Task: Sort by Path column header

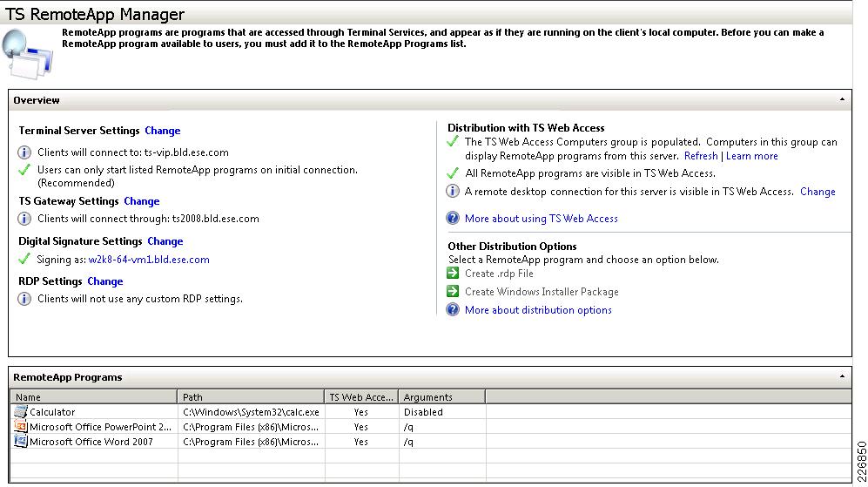Action: point(251,397)
